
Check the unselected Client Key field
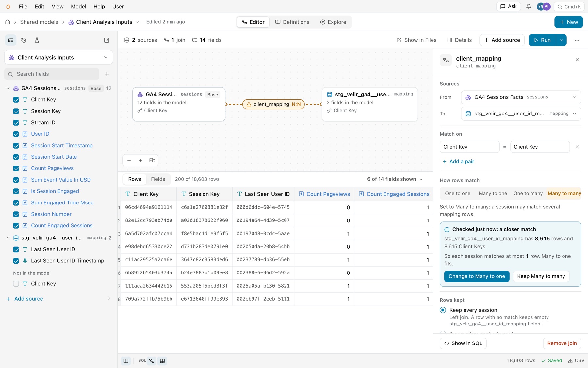(x=16, y=284)
